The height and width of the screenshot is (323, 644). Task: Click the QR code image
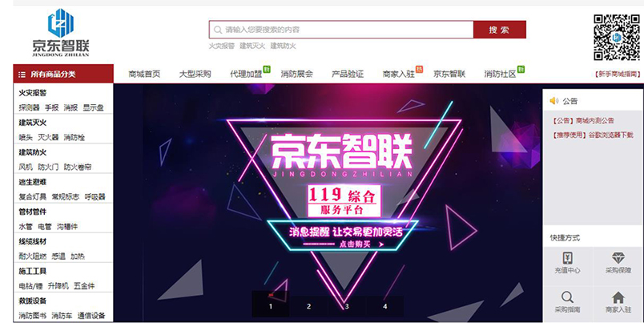click(617, 38)
